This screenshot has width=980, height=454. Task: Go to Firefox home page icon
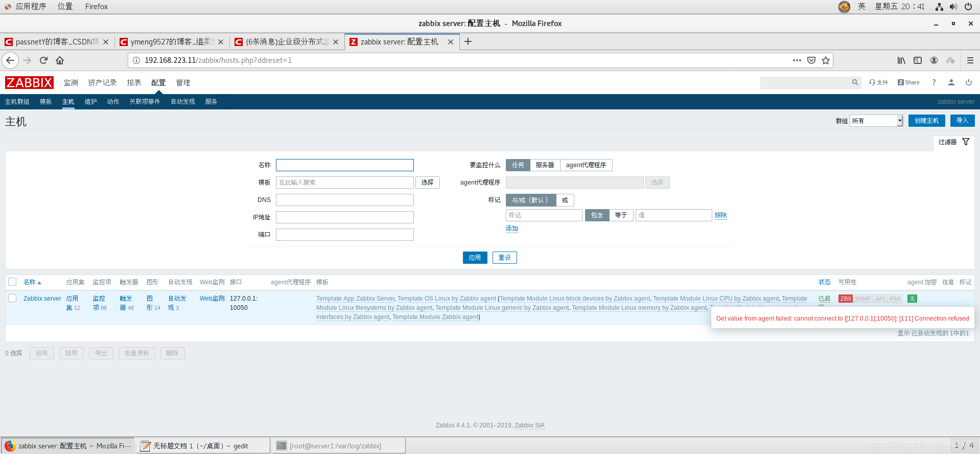[x=60, y=60]
